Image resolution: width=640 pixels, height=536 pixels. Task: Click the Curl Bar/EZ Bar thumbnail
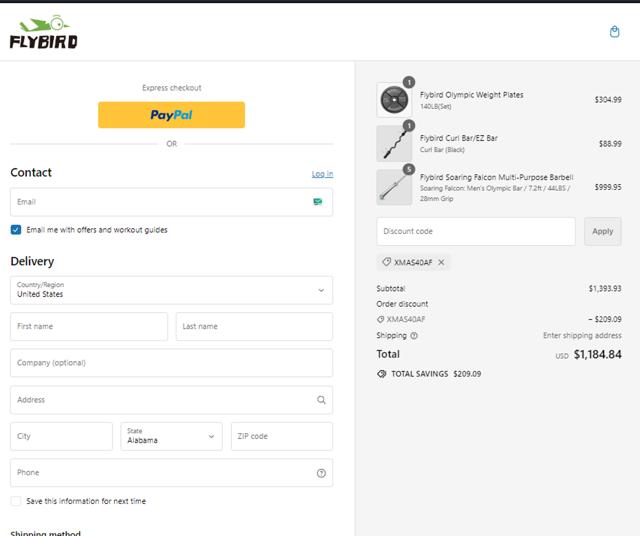pos(394,144)
